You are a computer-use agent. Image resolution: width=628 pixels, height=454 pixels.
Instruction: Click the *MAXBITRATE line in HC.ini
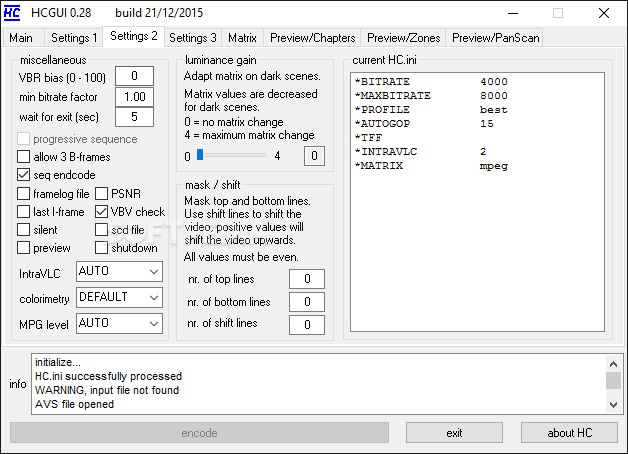431,96
